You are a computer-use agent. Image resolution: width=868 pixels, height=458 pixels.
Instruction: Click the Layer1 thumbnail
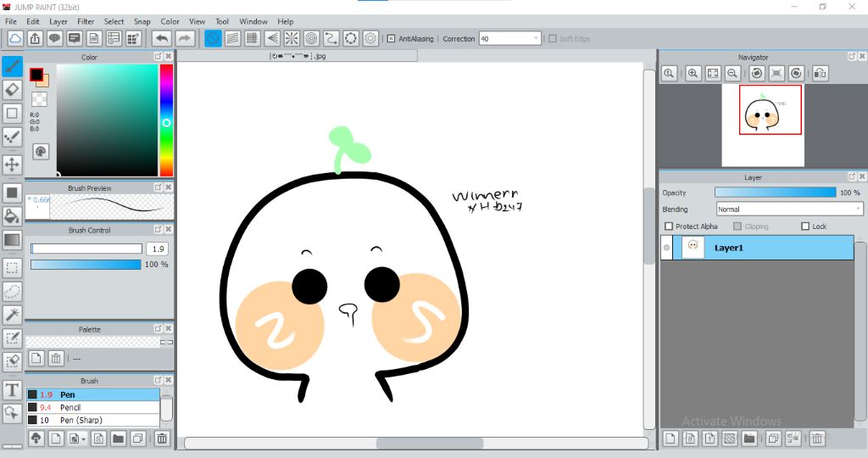693,248
